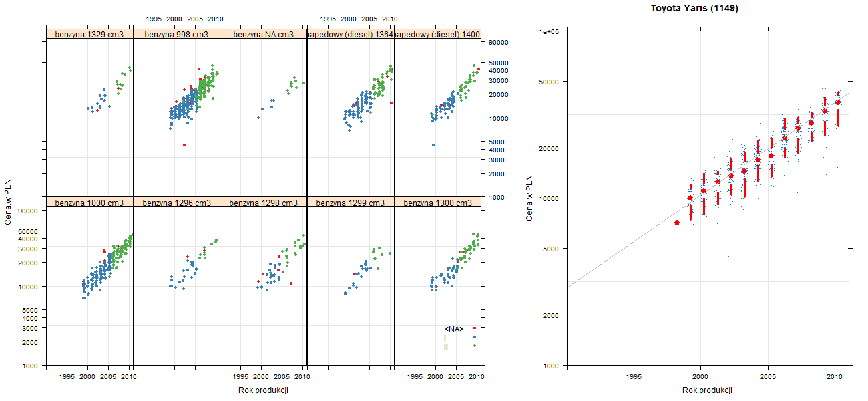The image size is (868, 401).
Task: Click the green legend marker for series II
Action: click(474, 346)
